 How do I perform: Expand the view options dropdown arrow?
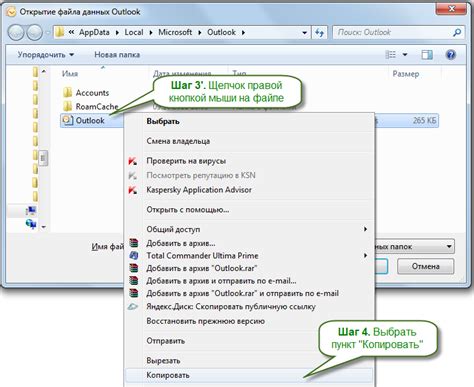click(405, 54)
